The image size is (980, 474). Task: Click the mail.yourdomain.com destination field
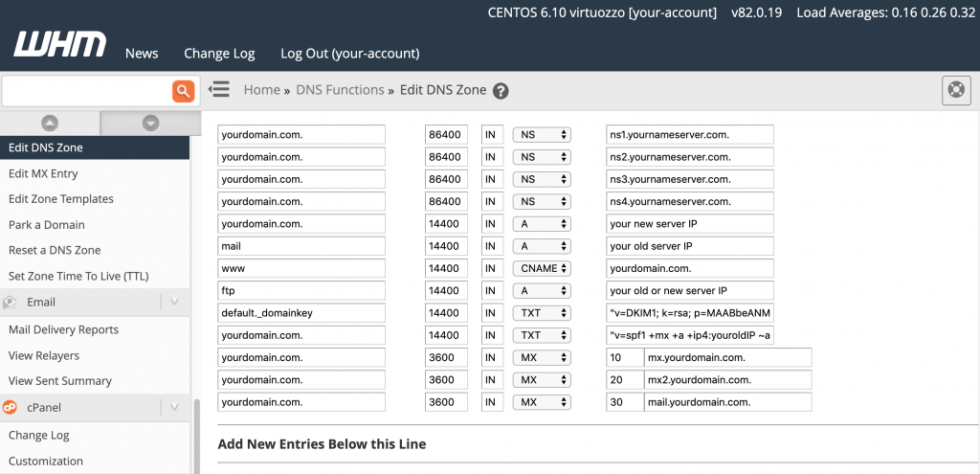pyautogui.click(x=728, y=403)
